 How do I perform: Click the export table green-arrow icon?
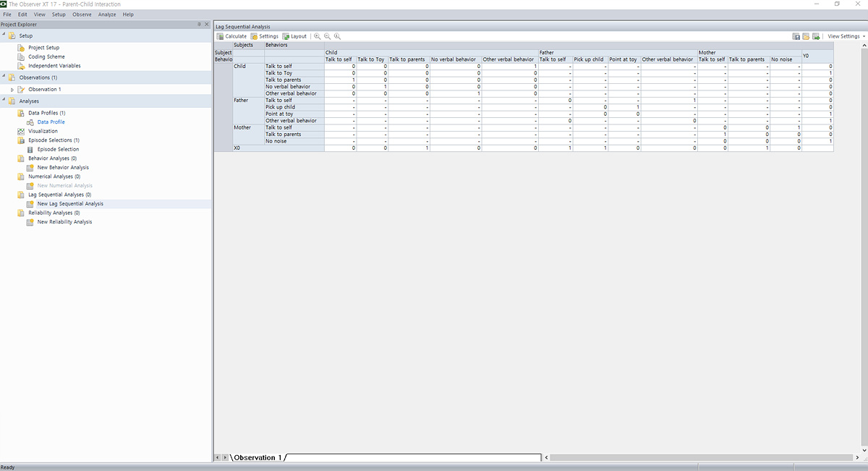[816, 36]
